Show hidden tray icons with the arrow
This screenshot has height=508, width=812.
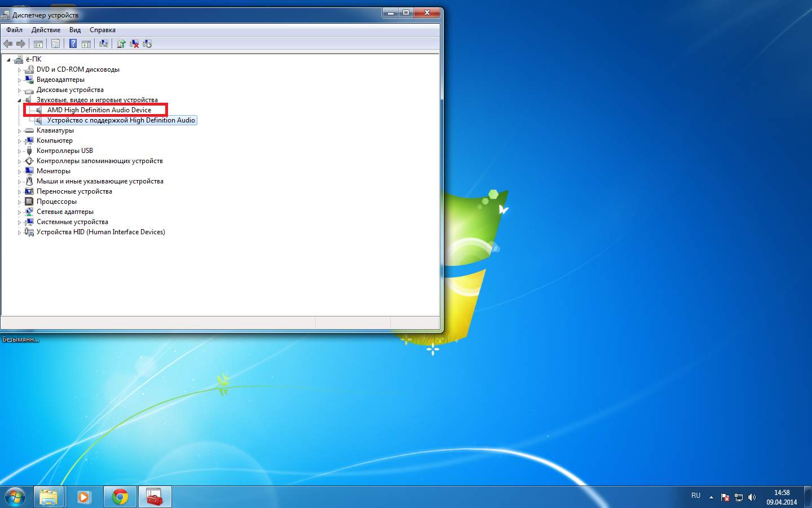pyautogui.click(x=711, y=497)
